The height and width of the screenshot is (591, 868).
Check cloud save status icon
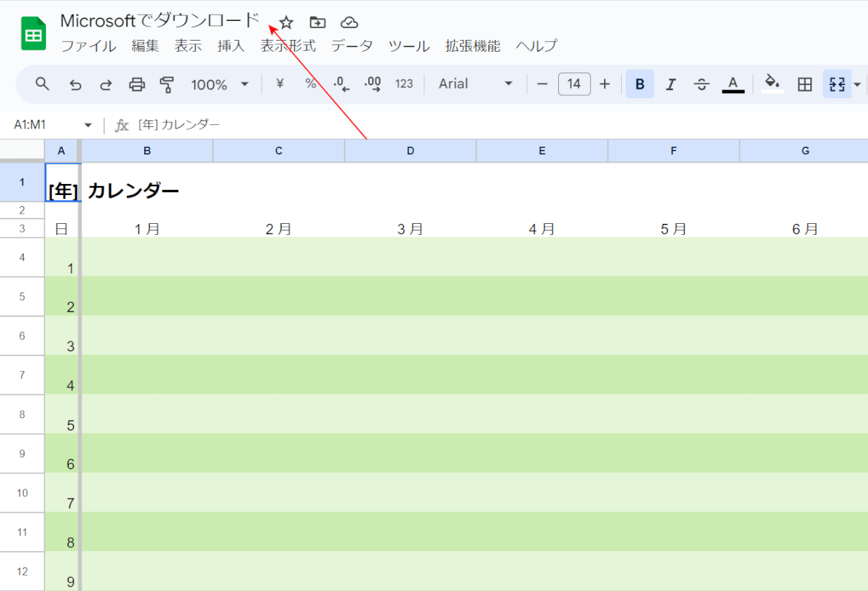pyautogui.click(x=349, y=22)
